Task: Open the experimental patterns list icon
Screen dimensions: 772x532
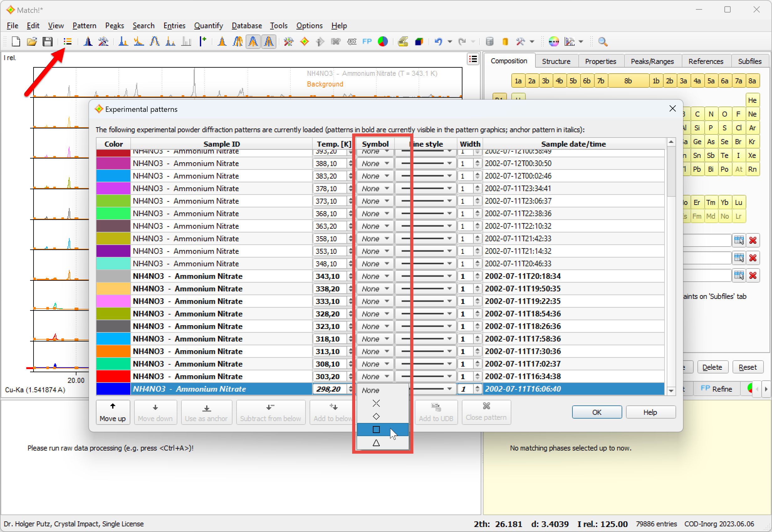Action: [68, 42]
